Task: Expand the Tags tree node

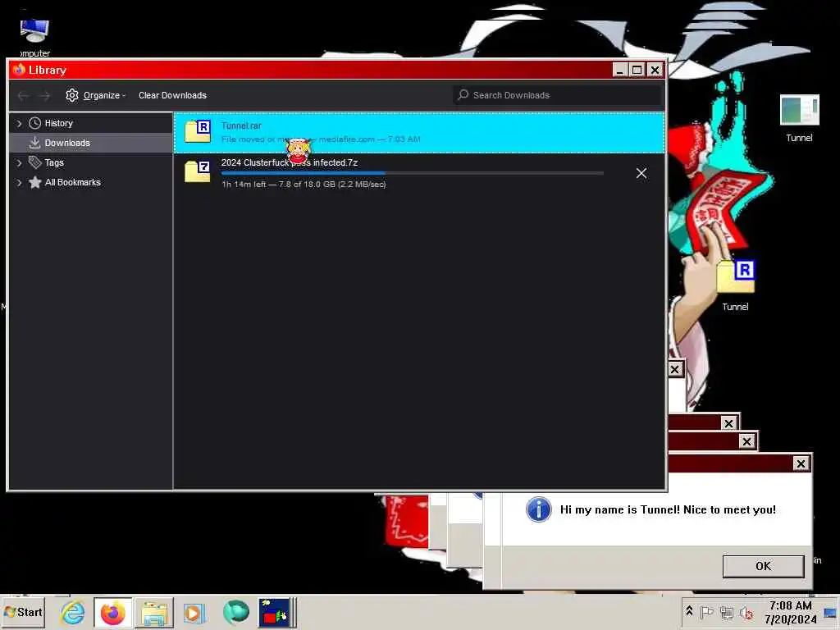Action: point(20,163)
